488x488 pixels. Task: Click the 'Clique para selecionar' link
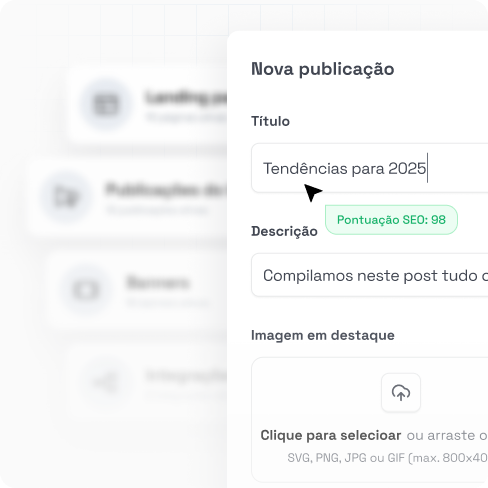pyautogui.click(x=331, y=435)
